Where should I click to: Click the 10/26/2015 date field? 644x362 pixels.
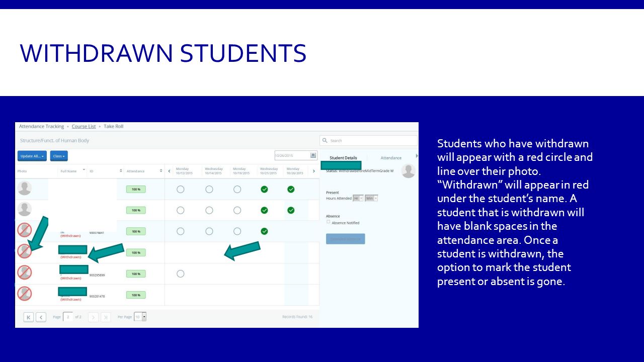296,155
